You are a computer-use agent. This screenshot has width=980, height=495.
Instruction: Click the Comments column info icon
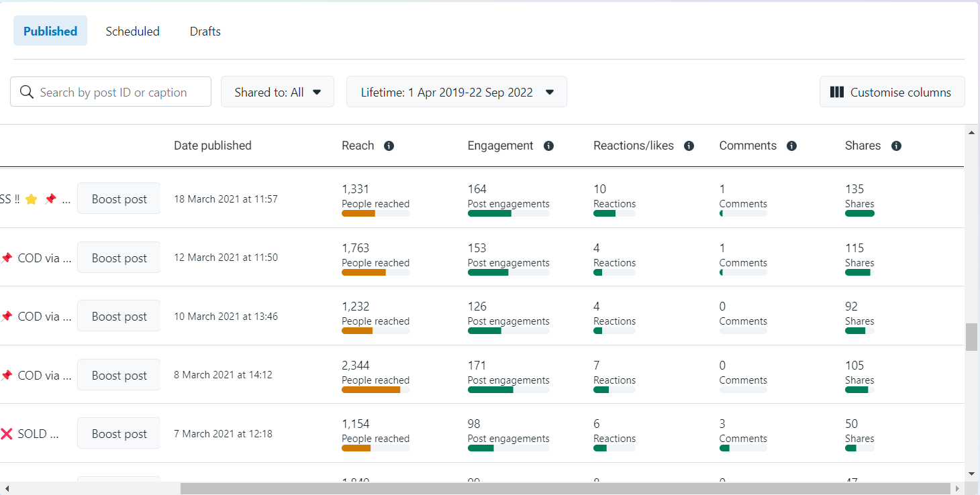791,146
